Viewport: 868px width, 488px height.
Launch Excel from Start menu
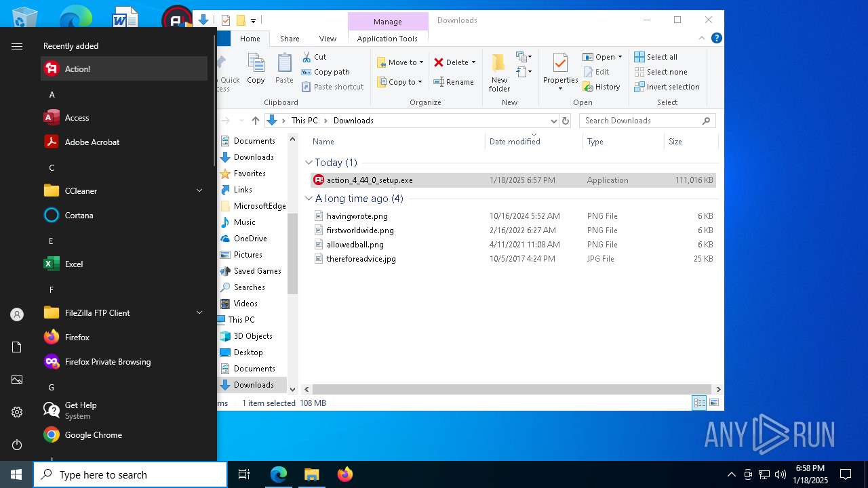point(124,264)
